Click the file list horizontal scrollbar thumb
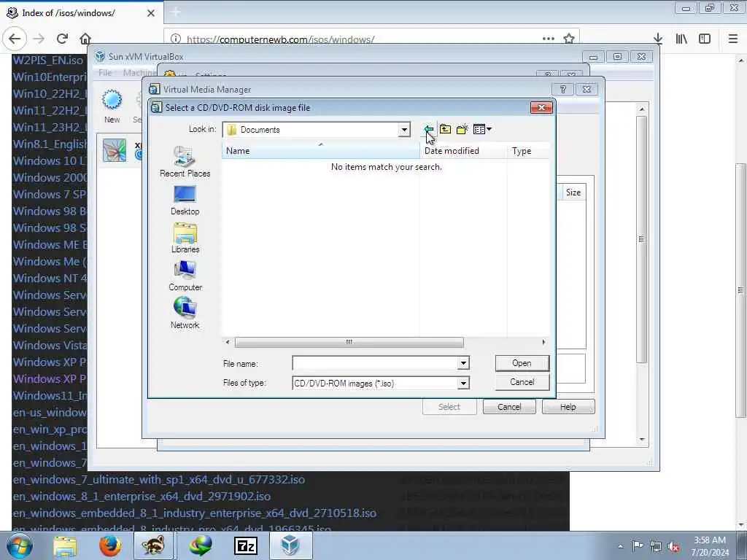This screenshot has width=747, height=560. click(x=349, y=342)
